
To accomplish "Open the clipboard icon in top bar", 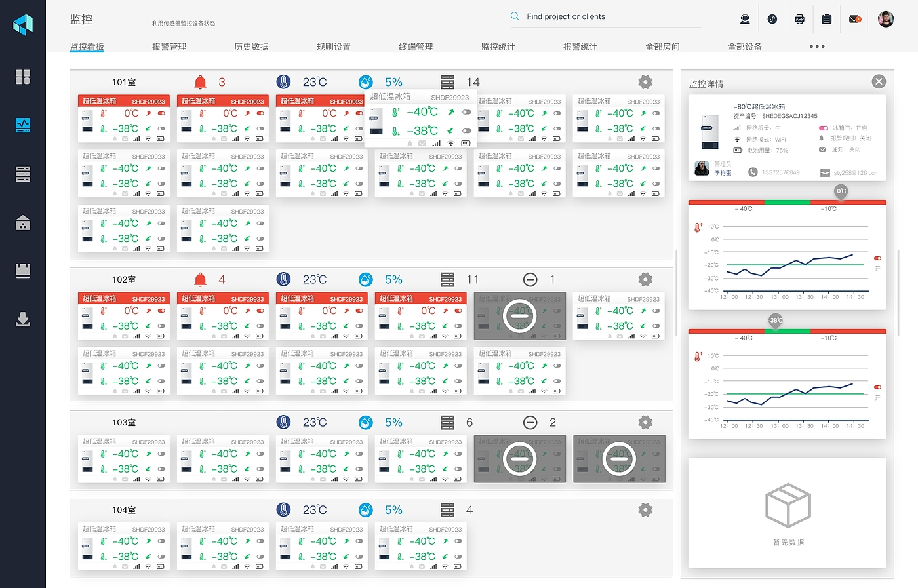I will 827,19.
